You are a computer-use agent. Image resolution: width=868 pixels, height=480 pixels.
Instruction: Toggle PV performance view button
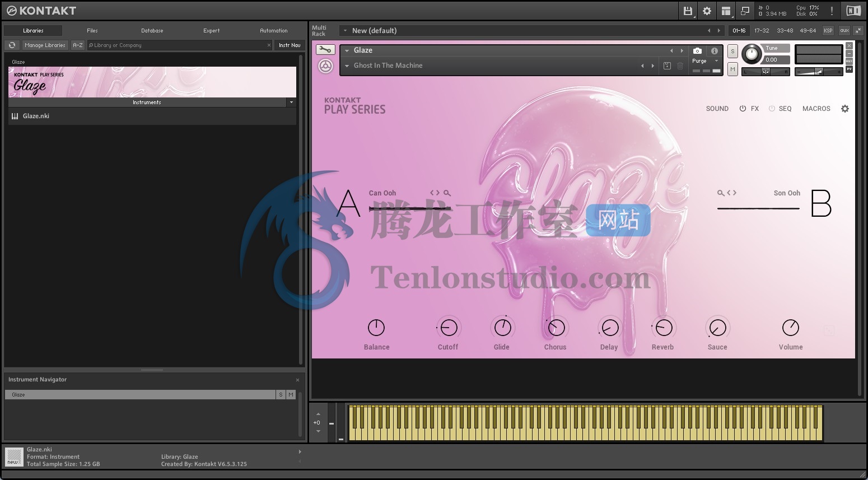tap(849, 69)
